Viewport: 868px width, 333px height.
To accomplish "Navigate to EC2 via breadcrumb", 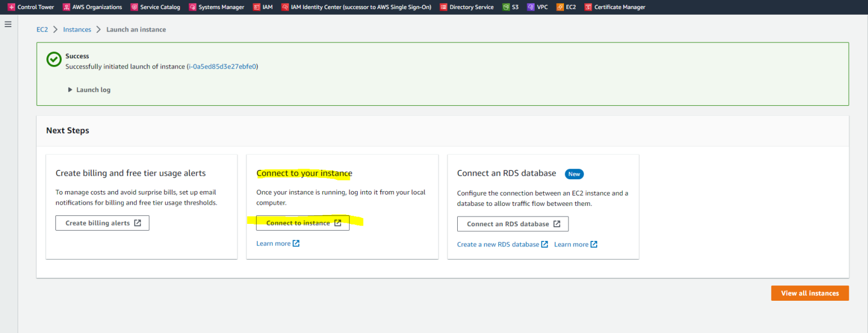I will click(42, 29).
